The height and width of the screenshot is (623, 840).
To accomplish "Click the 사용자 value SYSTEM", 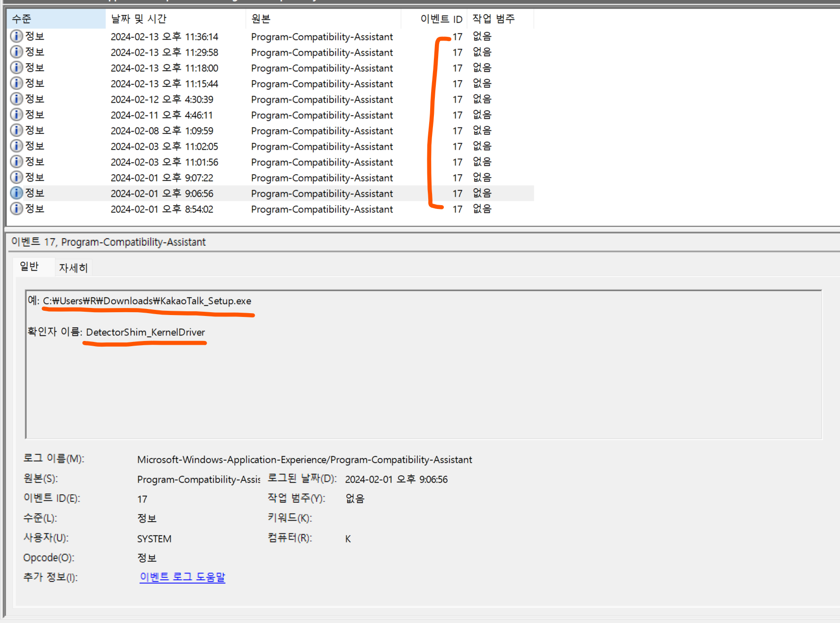I will point(154,539).
